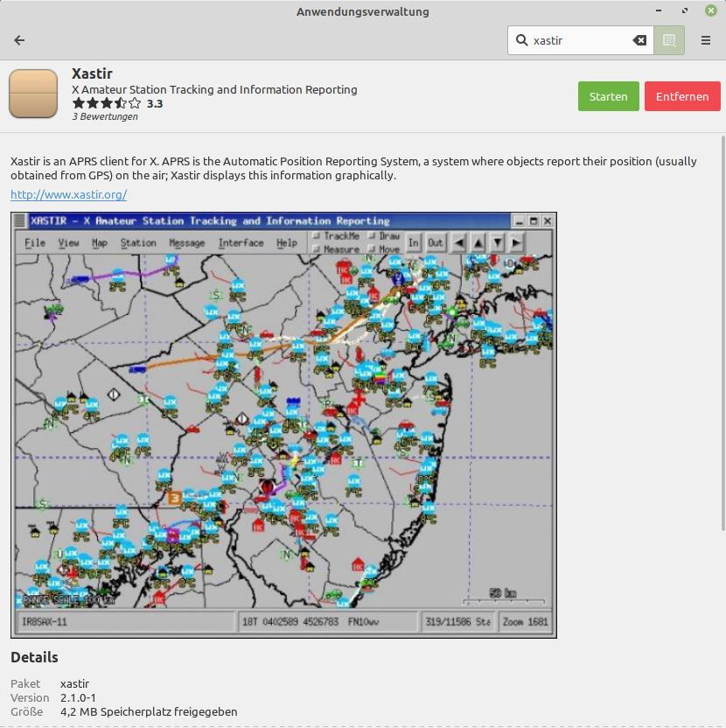
Task: Enlarge the Xastir map screenshot
Action: [283, 425]
